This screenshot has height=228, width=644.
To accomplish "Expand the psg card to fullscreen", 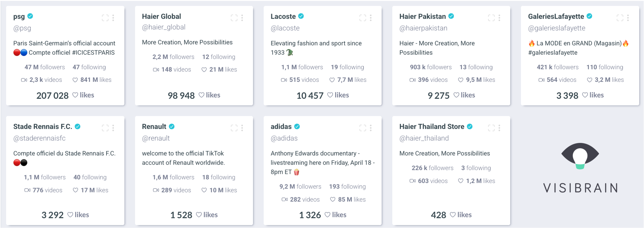I will coord(105,18).
